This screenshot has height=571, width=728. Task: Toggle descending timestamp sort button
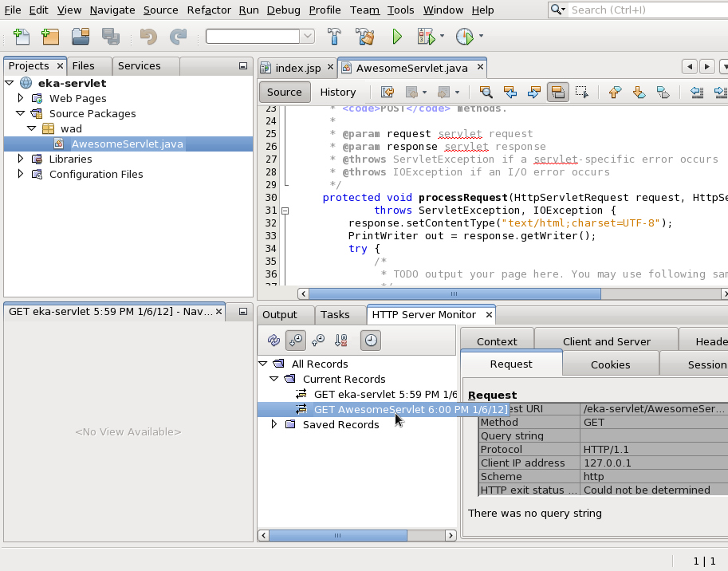(295, 341)
